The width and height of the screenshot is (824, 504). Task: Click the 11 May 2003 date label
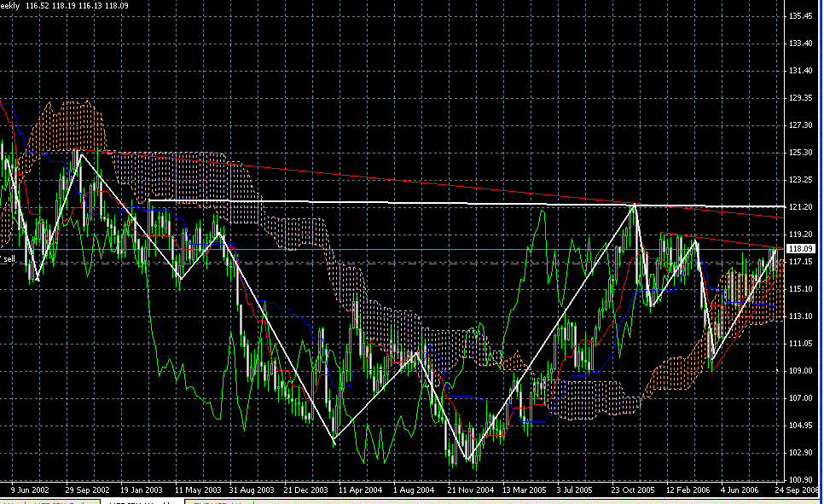[x=198, y=490]
